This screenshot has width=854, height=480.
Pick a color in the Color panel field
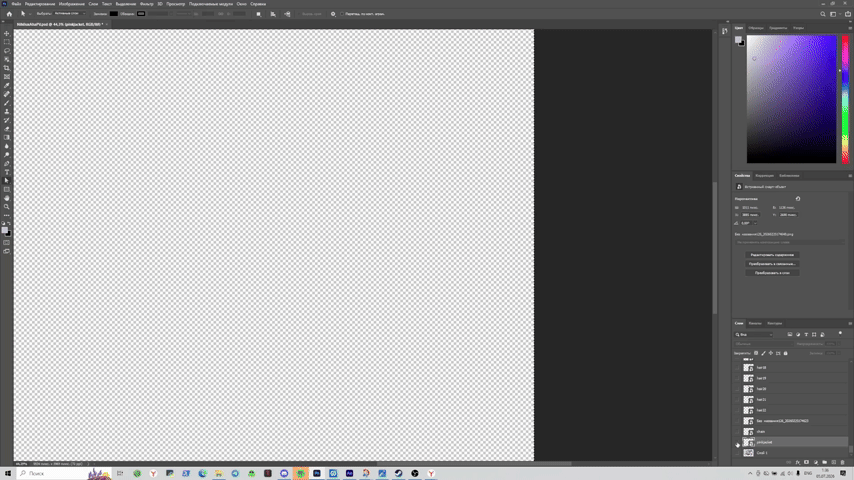click(x=791, y=99)
